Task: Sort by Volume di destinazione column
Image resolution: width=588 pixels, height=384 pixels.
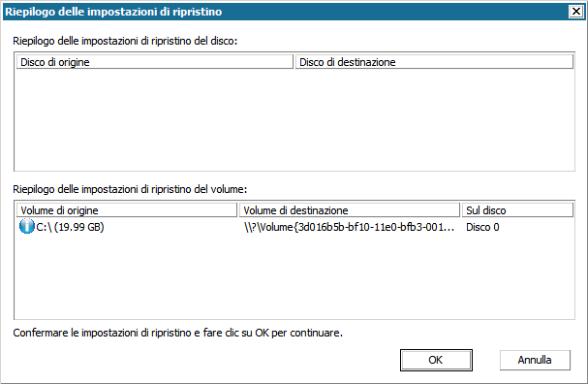Action: coord(350,210)
